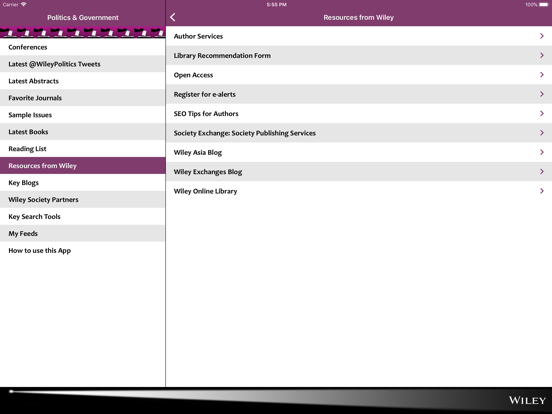This screenshot has height=414, width=552.
Task: Tap the chevron on Wiley Online Library row
Action: click(542, 191)
